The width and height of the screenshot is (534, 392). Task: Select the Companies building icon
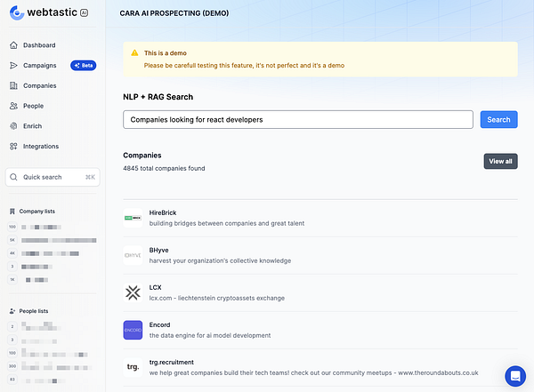click(13, 85)
